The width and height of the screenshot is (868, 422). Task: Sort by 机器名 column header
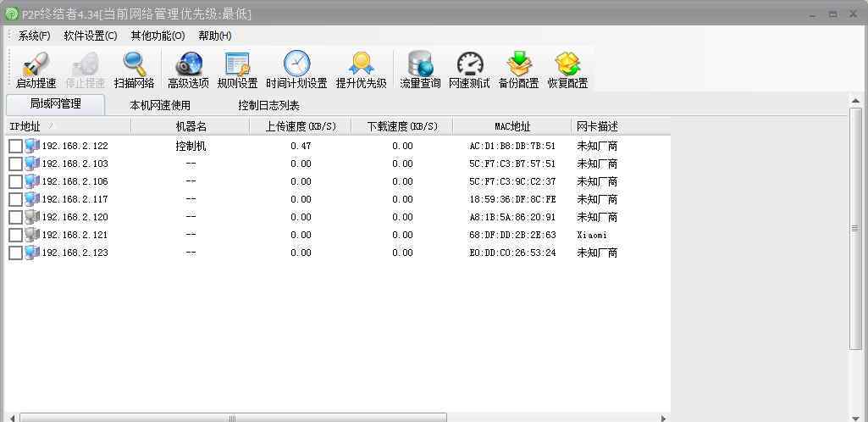coord(191,126)
